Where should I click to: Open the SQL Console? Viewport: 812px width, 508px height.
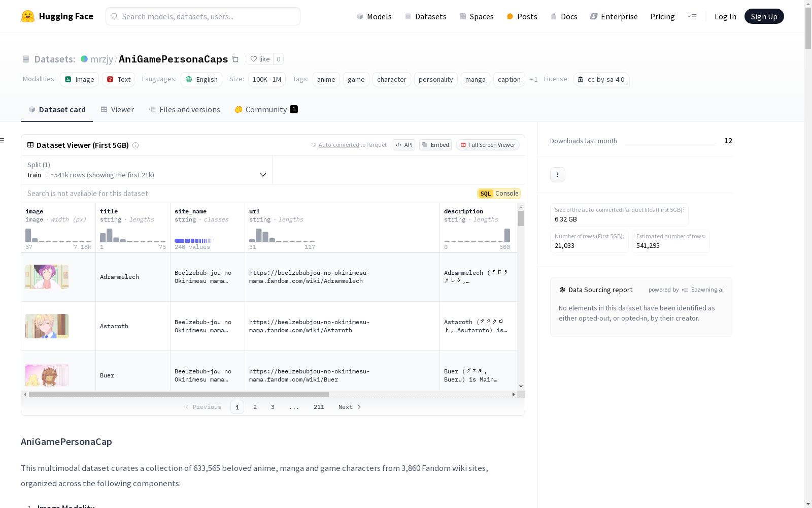[499, 194]
